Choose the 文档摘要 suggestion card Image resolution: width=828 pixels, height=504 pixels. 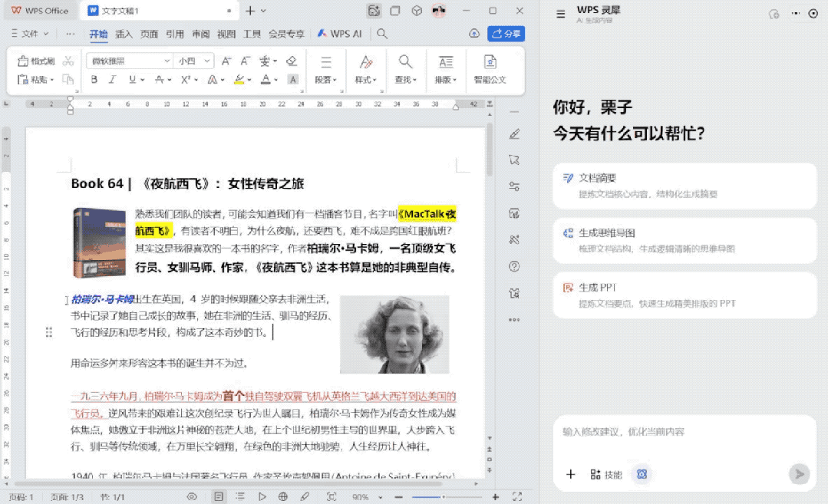(685, 186)
